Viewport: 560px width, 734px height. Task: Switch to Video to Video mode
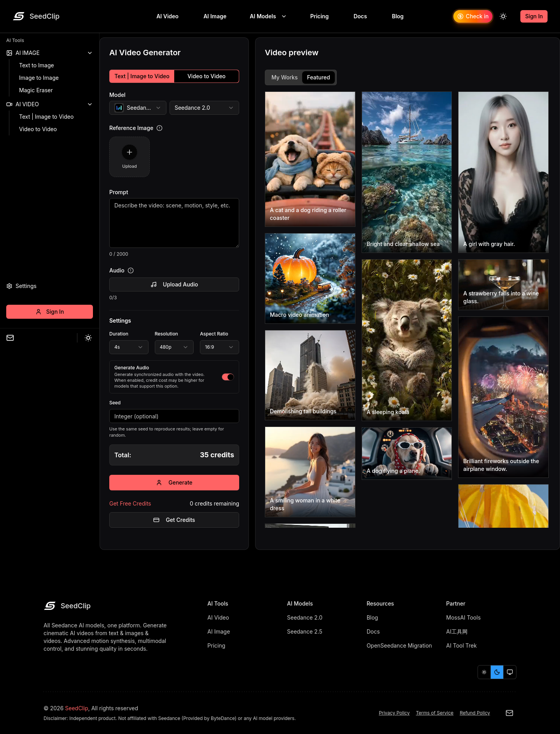206,76
